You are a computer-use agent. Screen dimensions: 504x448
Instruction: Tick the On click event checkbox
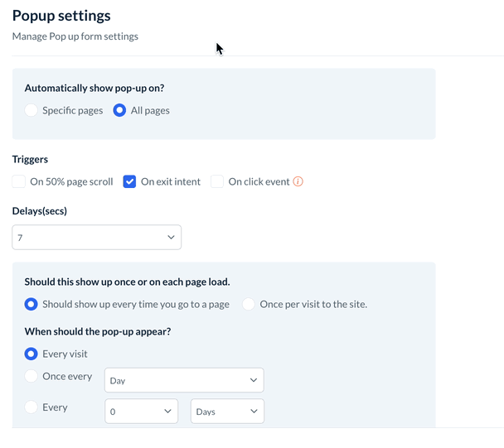tap(217, 182)
